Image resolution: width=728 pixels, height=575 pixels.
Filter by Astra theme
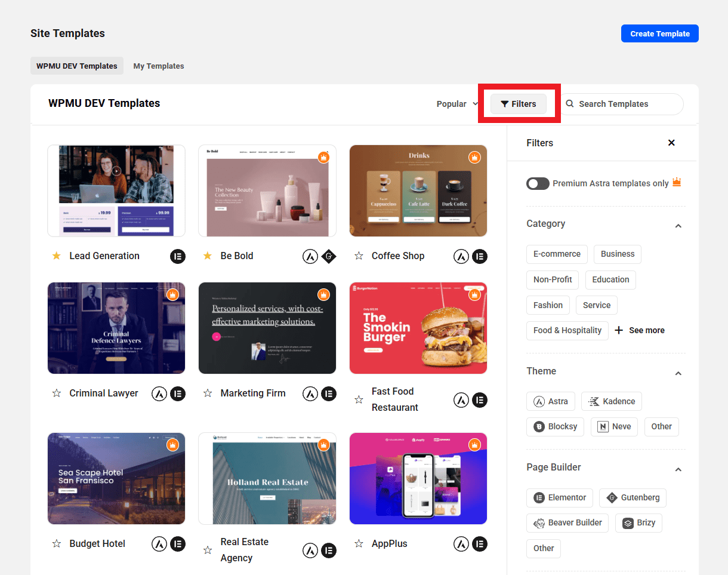click(x=551, y=401)
